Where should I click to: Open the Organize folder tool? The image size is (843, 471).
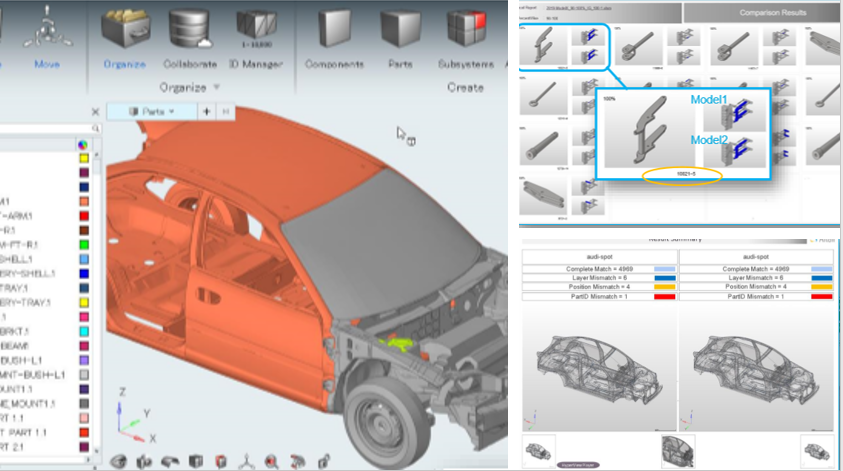point(125,28)
